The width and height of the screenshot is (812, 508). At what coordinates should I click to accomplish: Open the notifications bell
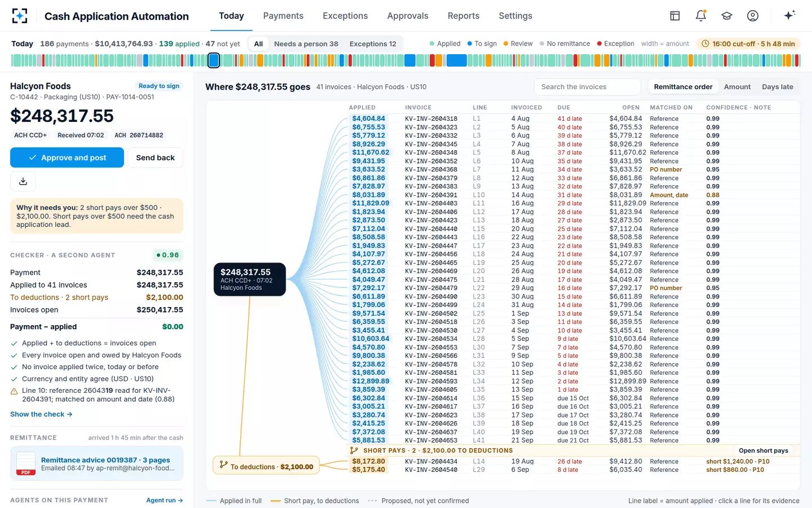(x=701, y=16)
